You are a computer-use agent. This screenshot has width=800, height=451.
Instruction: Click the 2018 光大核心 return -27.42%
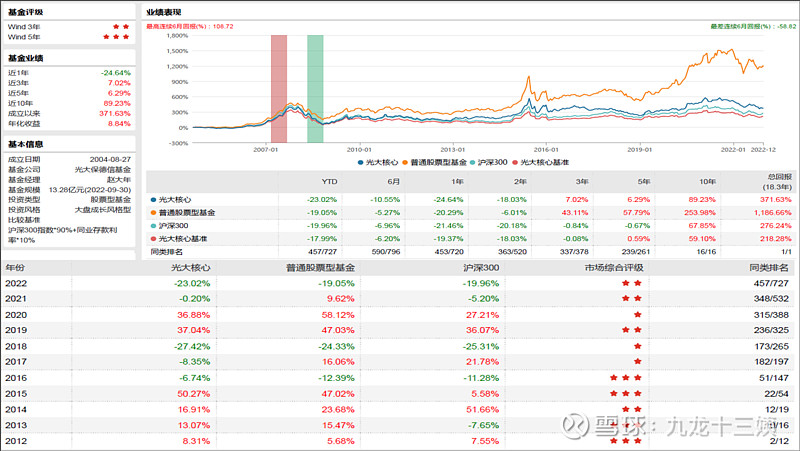[192, 346]
